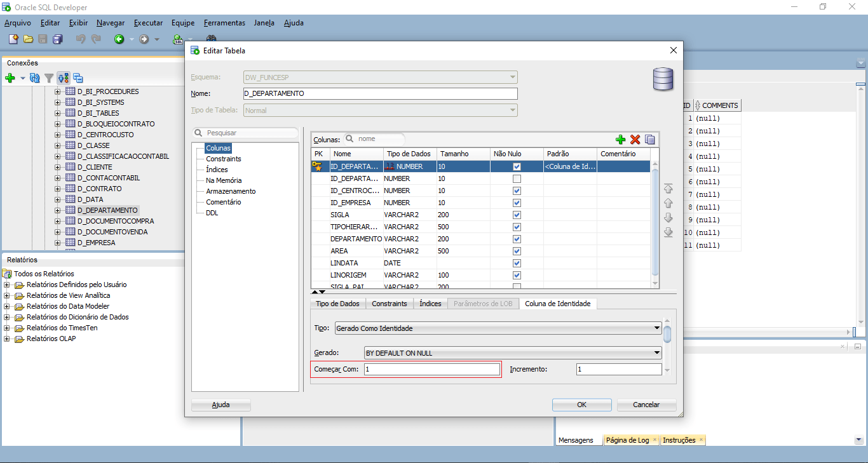Uncheck Não Nulo for the SIGLA column

[517, 215]
